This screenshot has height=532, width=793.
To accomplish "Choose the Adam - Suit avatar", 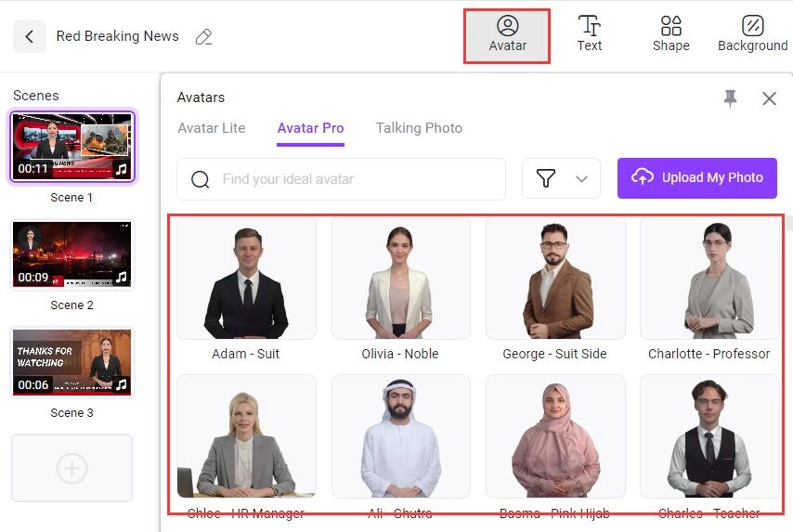I will point(246,279).
